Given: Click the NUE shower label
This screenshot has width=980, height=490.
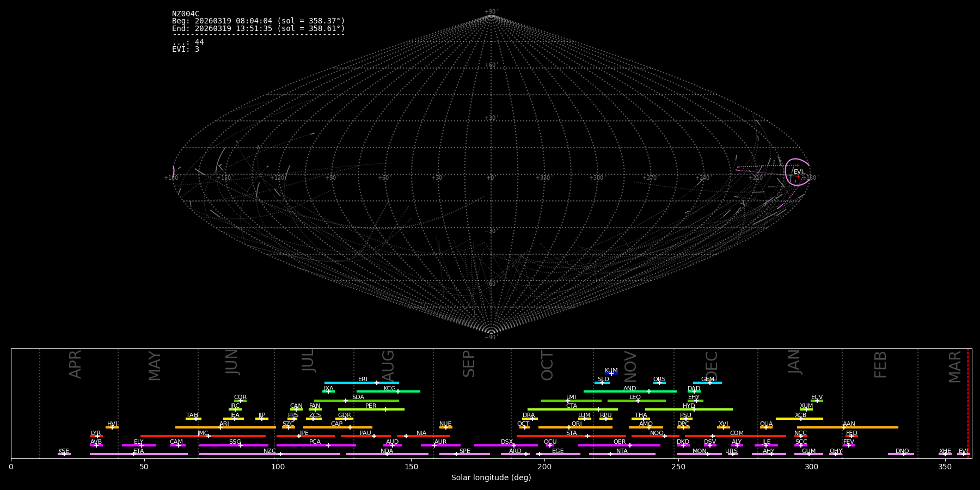Looking at the screenshot, I should pos(445,424).
